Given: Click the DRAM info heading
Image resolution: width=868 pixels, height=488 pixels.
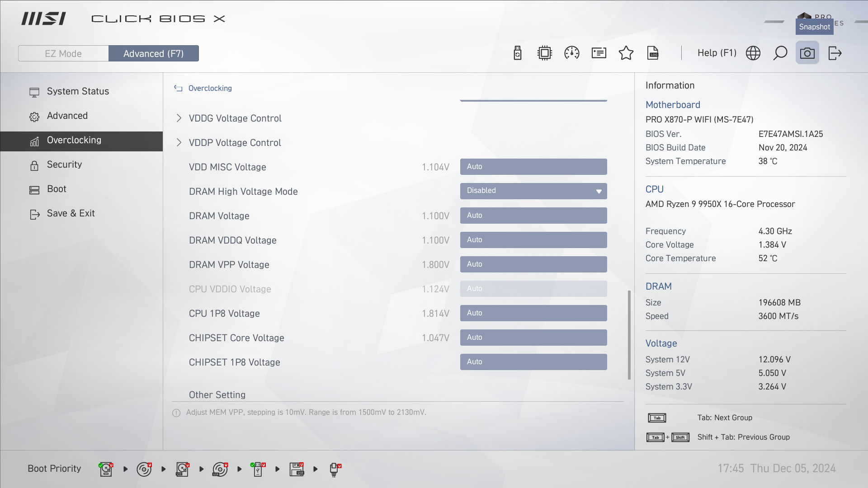Looking at the screenshot, I should [659, 286].
